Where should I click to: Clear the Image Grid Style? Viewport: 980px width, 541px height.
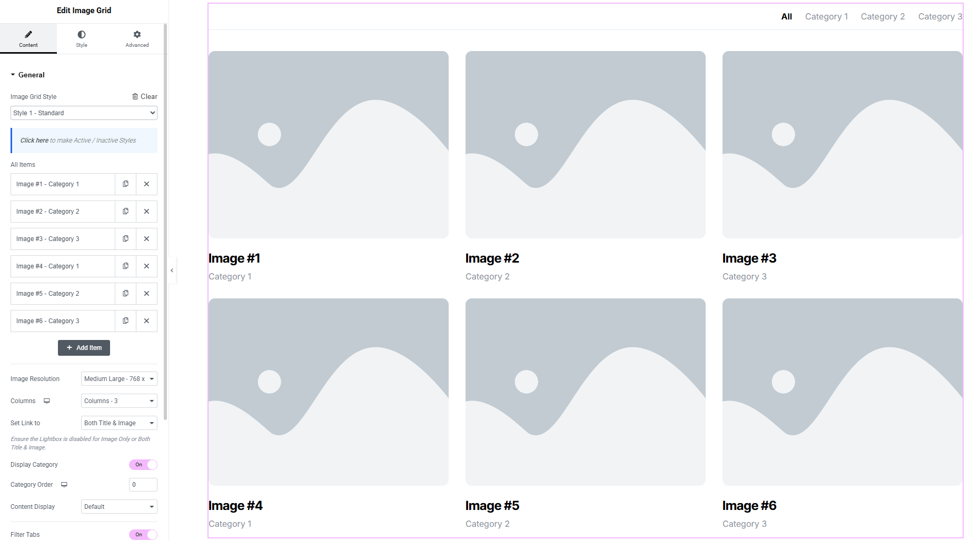click(145, 96)
